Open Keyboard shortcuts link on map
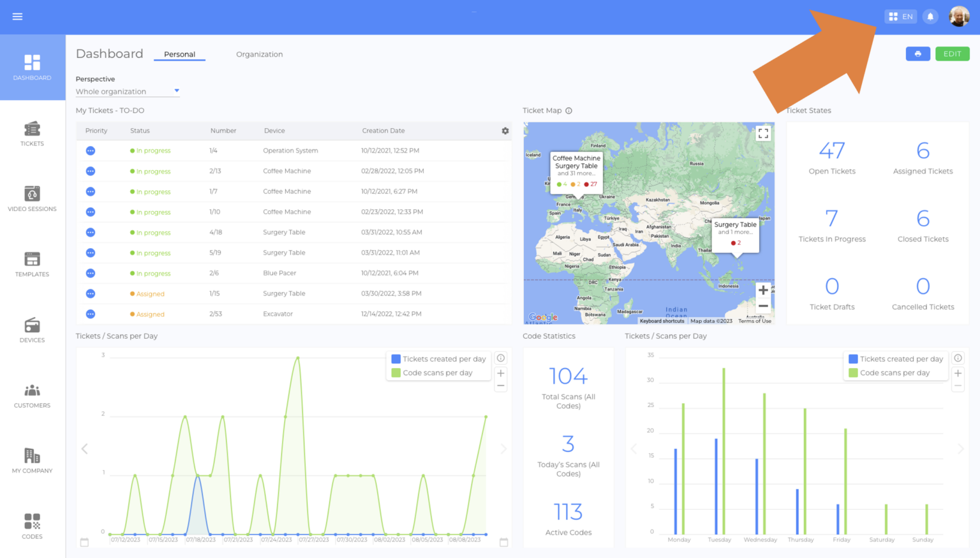This screenshot has height=558, width=980. 662,321
